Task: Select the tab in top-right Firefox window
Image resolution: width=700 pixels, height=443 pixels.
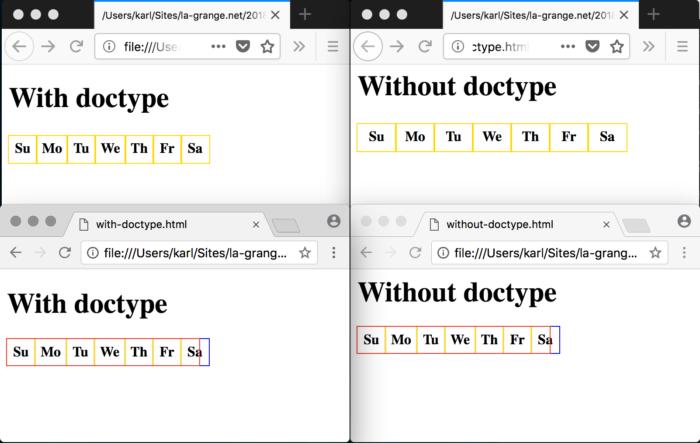Action: [541, 15]
